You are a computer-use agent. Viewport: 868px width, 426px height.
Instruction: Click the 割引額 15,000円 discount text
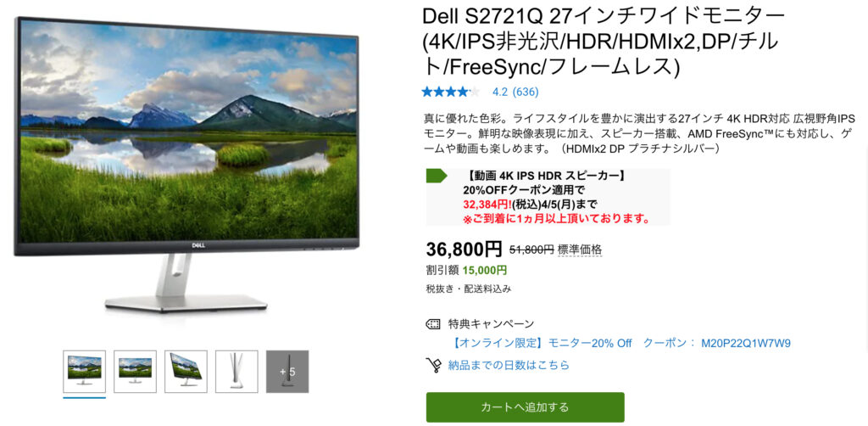[x=466, y=271]
